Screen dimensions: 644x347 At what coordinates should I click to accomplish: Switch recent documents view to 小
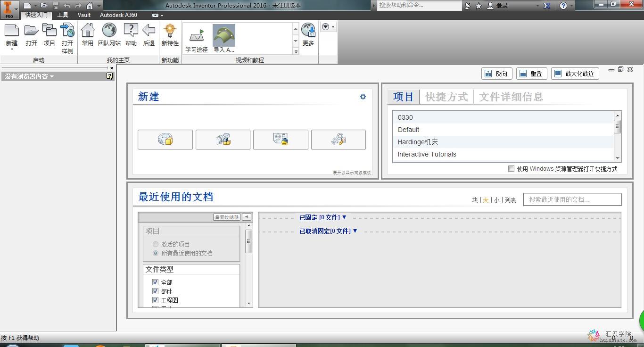point(496,200)
